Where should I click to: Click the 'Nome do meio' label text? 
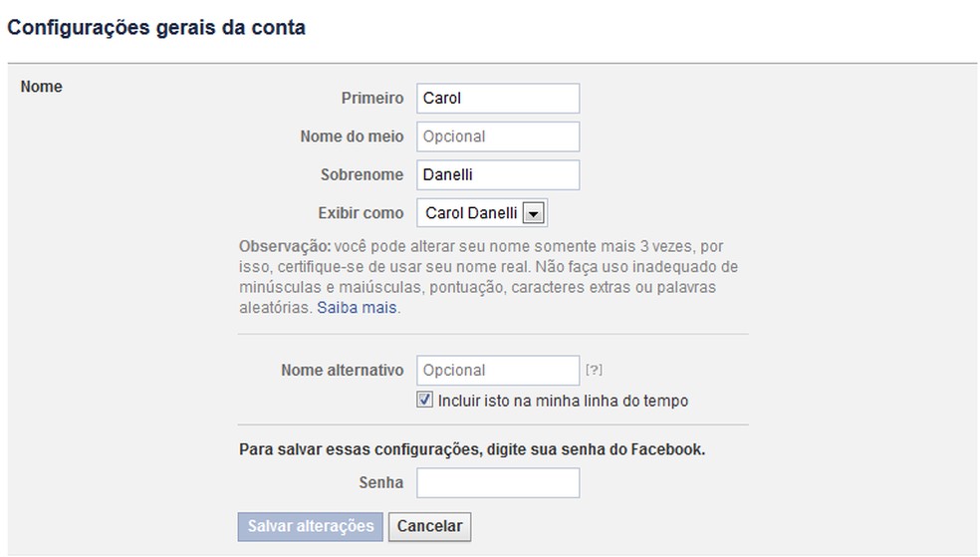352,137
